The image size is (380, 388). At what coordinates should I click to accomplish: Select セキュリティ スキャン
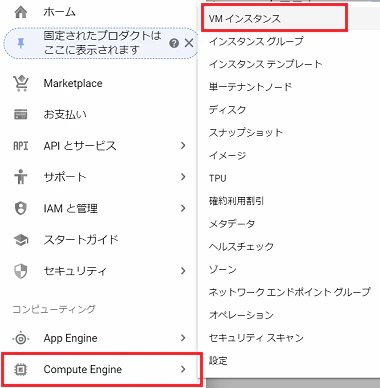click(x=256, y=338)
